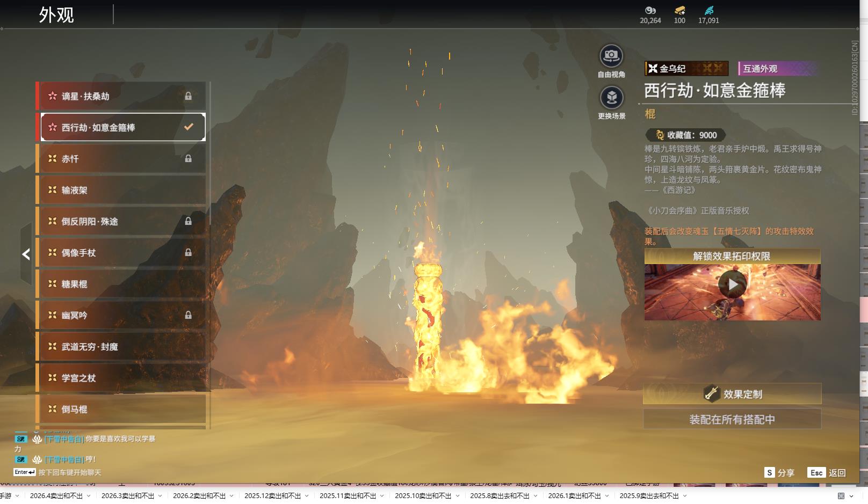
Task: Switch to the 2025.12卖出和不出 sheet tab
Action: 272,496
